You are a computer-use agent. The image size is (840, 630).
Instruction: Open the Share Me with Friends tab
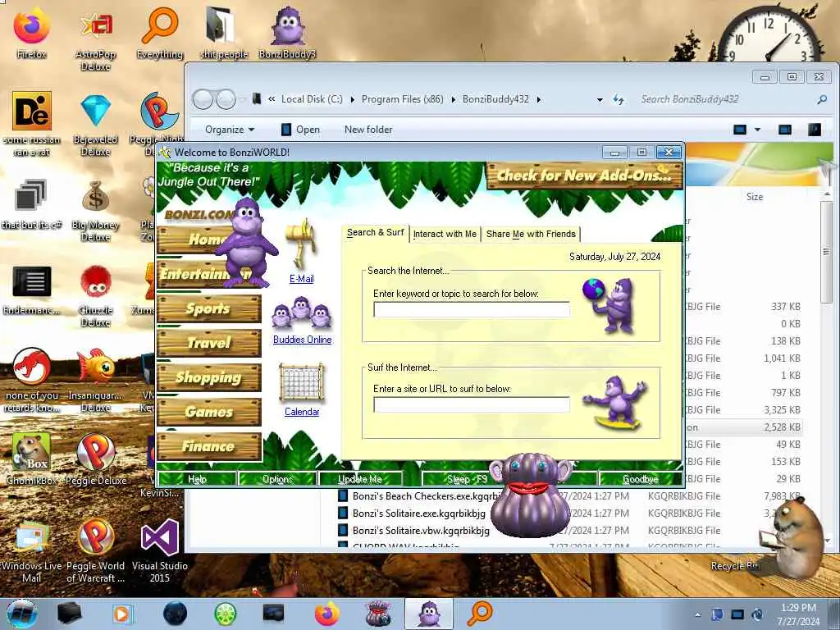(531, 234)
